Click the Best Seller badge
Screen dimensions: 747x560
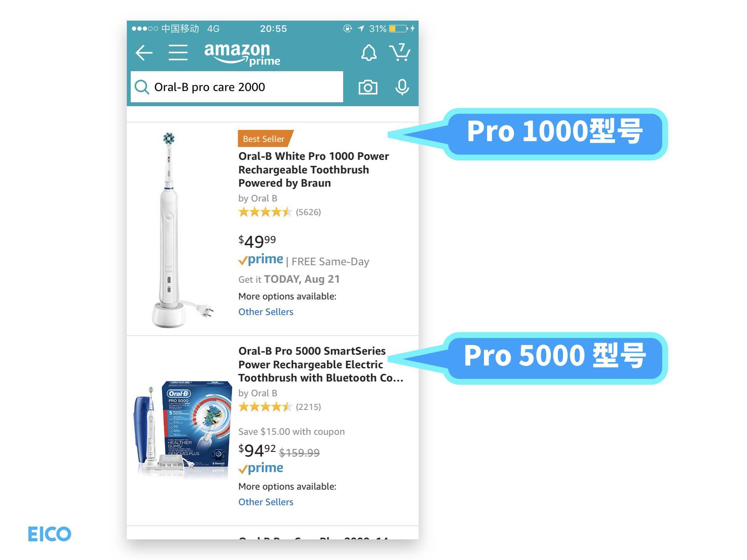click(265, 138)
